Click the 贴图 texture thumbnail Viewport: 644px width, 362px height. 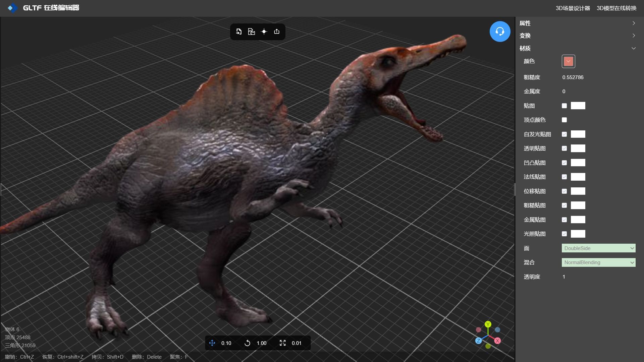coord(578,106)
